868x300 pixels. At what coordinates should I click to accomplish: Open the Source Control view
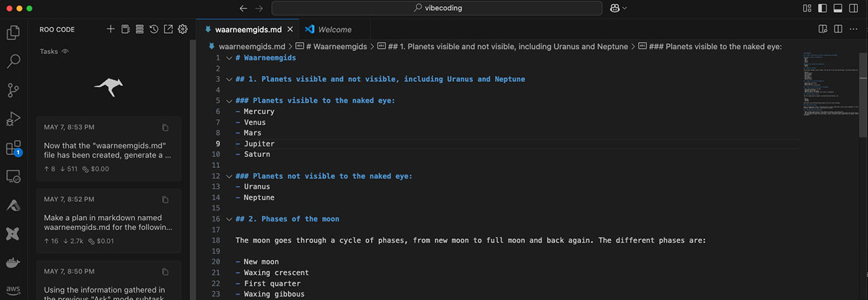(13, 90)
